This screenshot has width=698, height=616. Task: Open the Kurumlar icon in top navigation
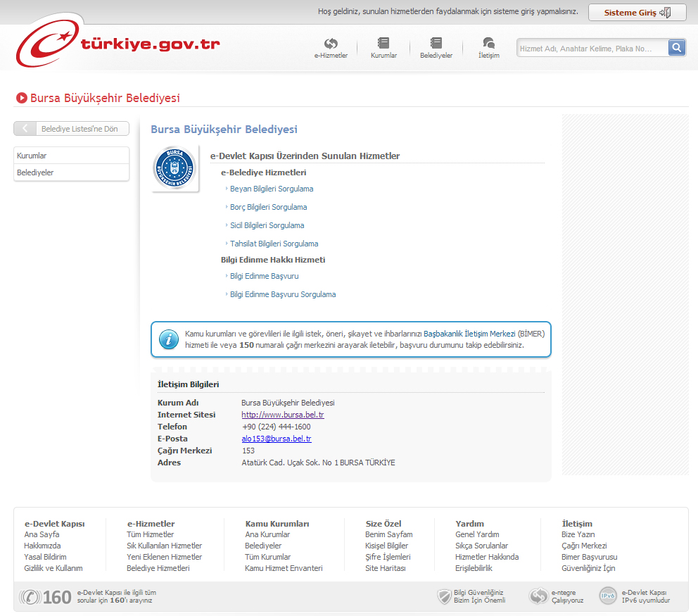383,44
